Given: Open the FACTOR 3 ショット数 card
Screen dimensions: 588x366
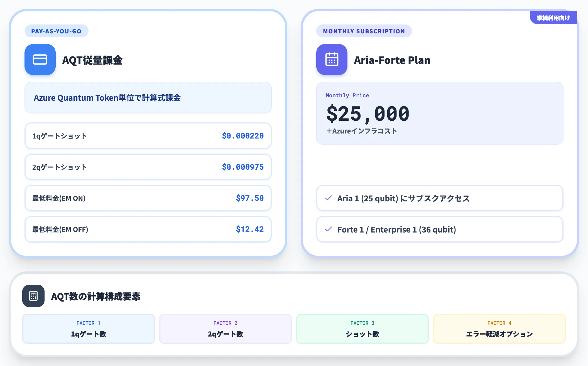Looking at the screenshot, I should pyautogui.click(x=362, y=329).
